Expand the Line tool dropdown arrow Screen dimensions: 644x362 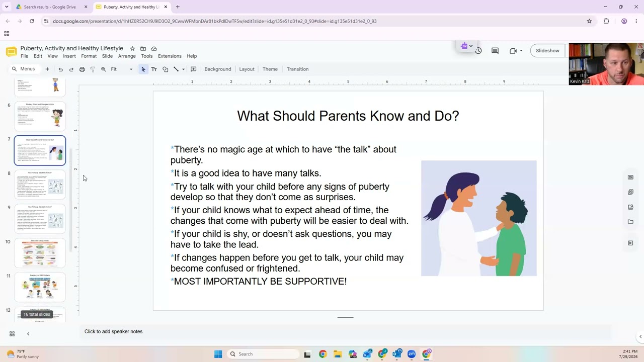[x=183, y=69]
